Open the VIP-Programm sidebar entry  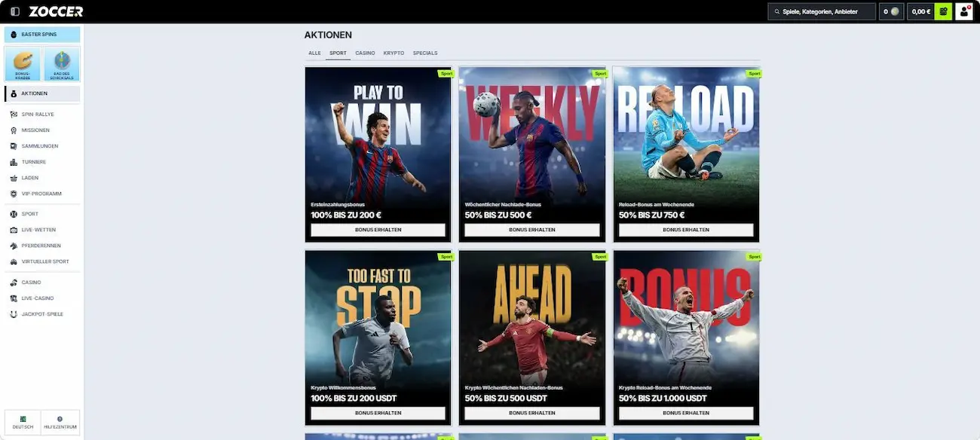(x=41, y=194)
